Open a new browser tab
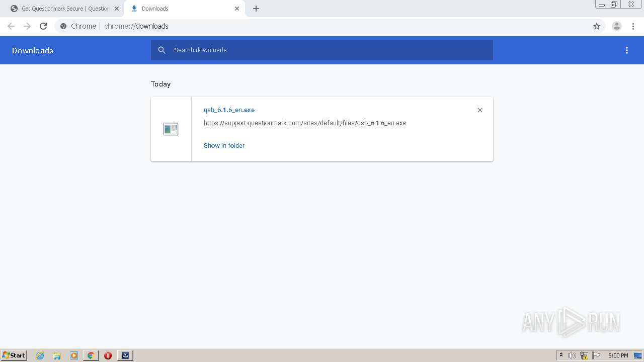The width and height of the screenshot is (644, 362). click(x=256, y=9)
